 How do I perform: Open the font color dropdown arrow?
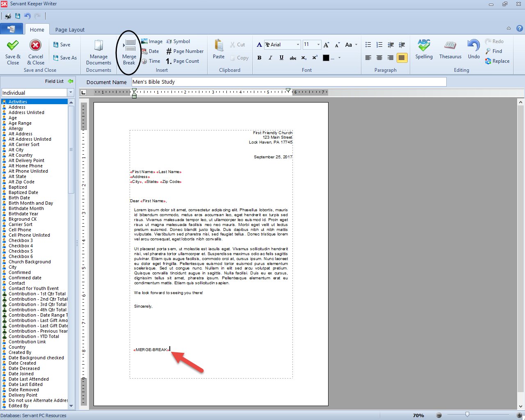pos(340,58)
